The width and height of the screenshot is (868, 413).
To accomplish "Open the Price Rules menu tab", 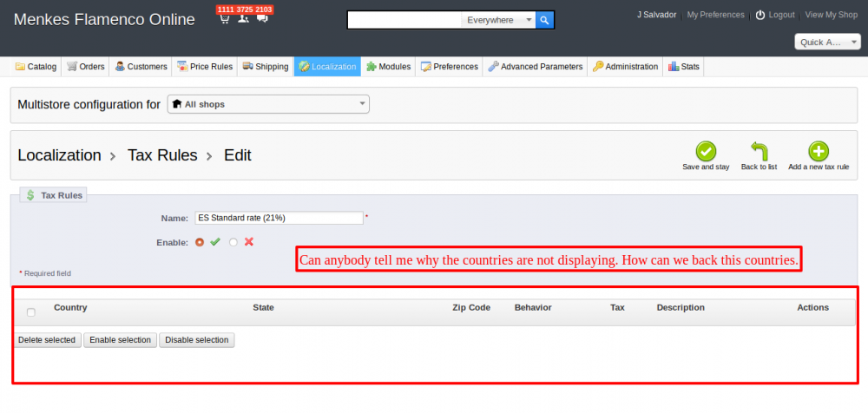I will 205,67.
